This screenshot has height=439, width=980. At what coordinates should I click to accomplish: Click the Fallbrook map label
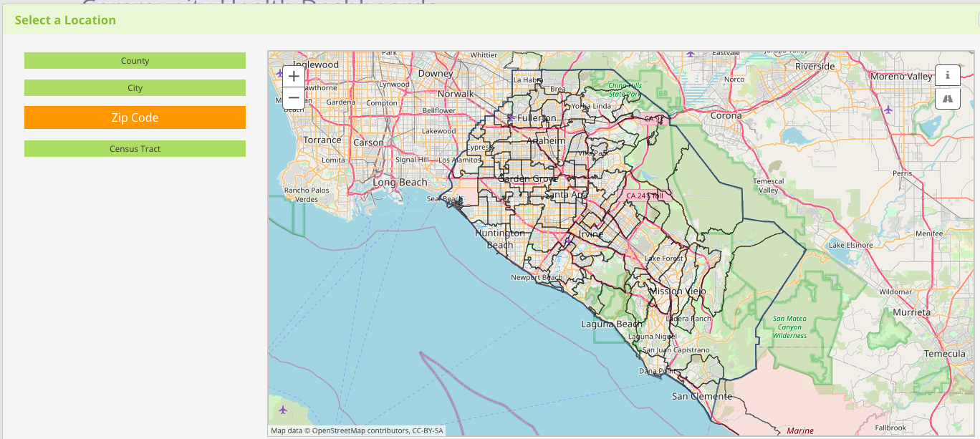pos(890,428)
